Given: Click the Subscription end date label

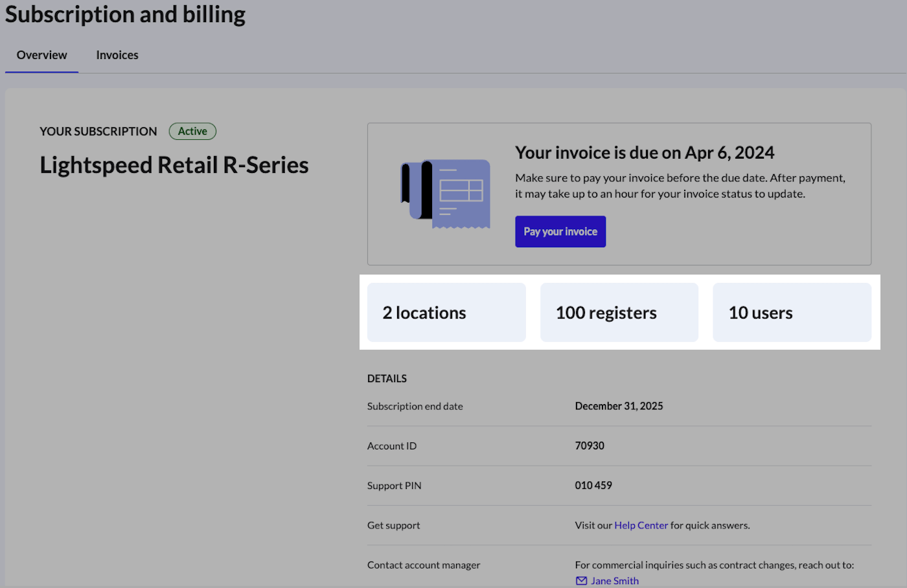Looking at the screenshot, I should click(x=415, y=407).
